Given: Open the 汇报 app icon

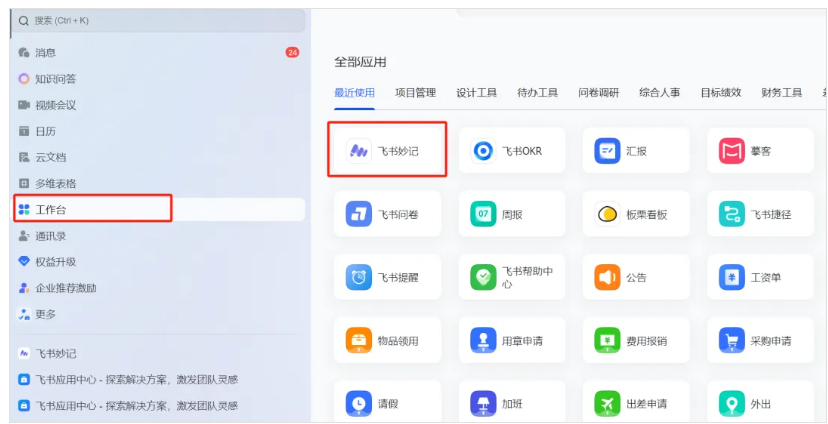Looking at the screenshot, I should [x=607, y=151].
